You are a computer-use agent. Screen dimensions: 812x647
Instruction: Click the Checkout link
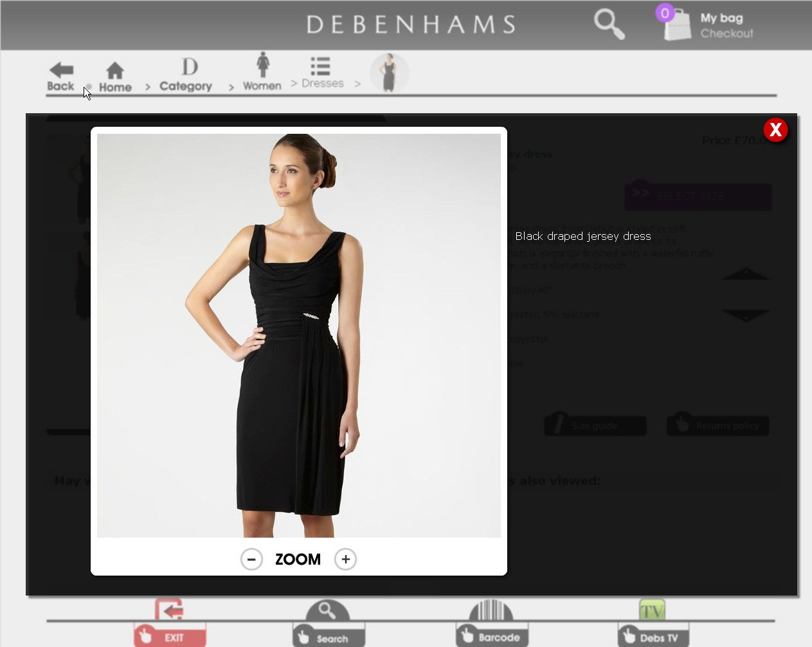pyautogui.click(x=726, y=33)
